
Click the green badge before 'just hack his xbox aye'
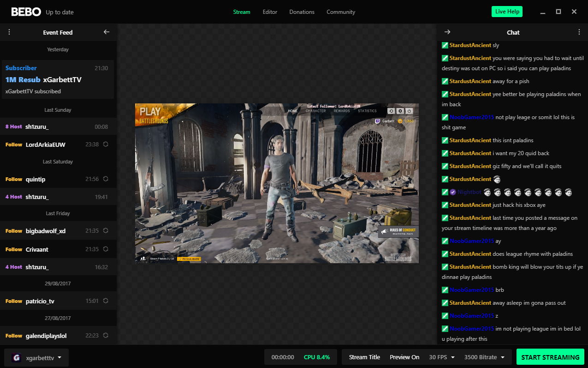coord(445,205)
